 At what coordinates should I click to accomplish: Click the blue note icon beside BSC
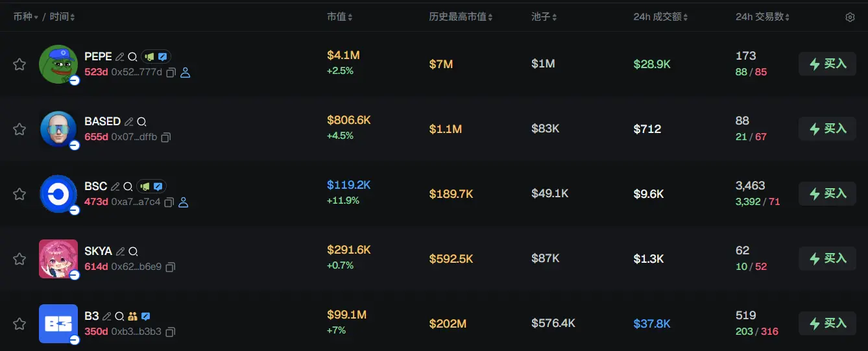click(158, 186)
